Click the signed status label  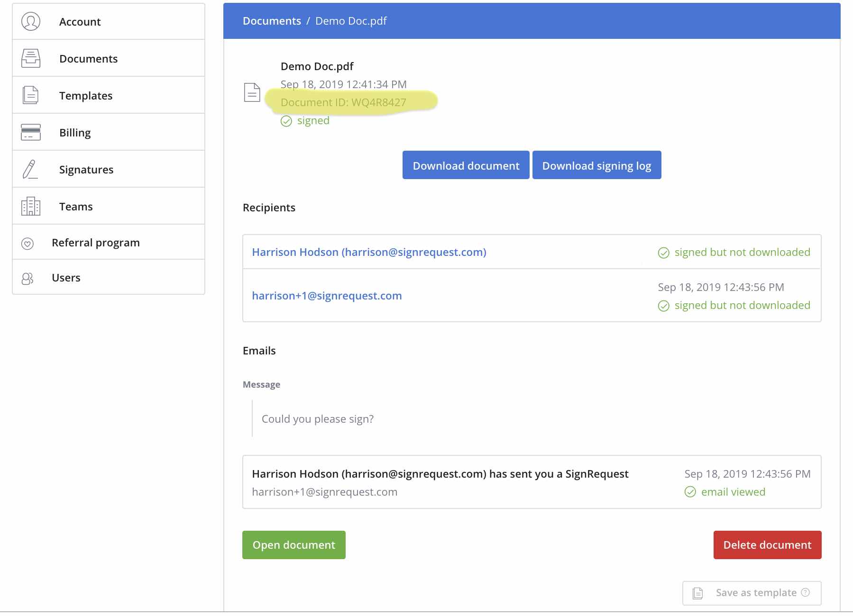[313, 120]
